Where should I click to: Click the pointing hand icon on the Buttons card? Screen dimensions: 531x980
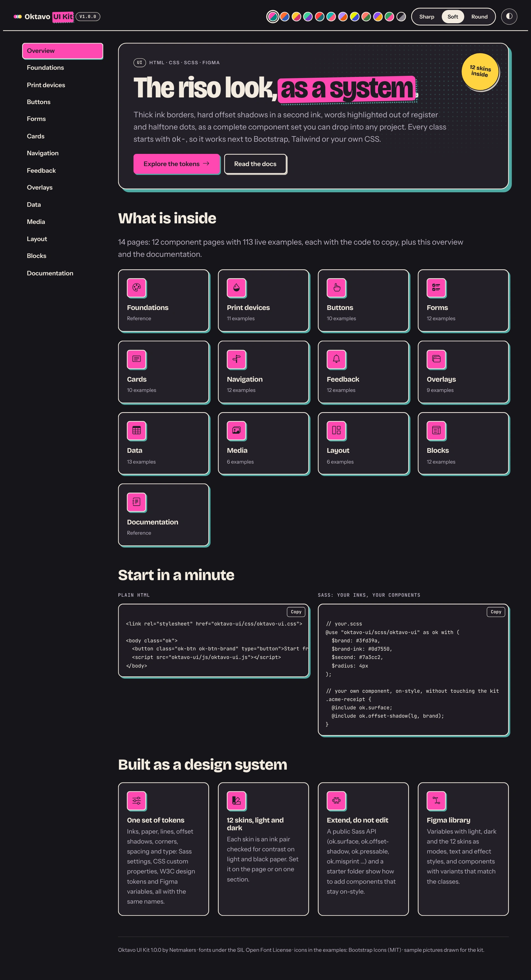pyautogui.click(x=336, y=288)
